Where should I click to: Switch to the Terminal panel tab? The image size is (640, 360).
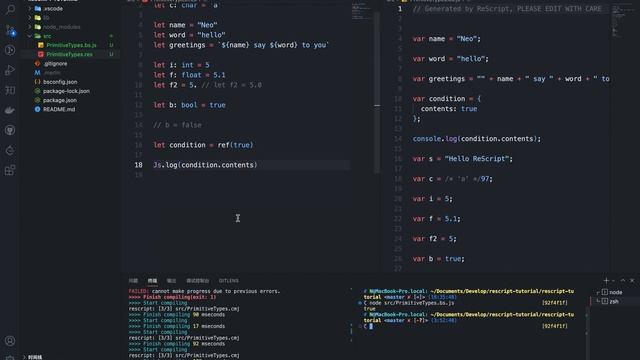tap(152, 281)
